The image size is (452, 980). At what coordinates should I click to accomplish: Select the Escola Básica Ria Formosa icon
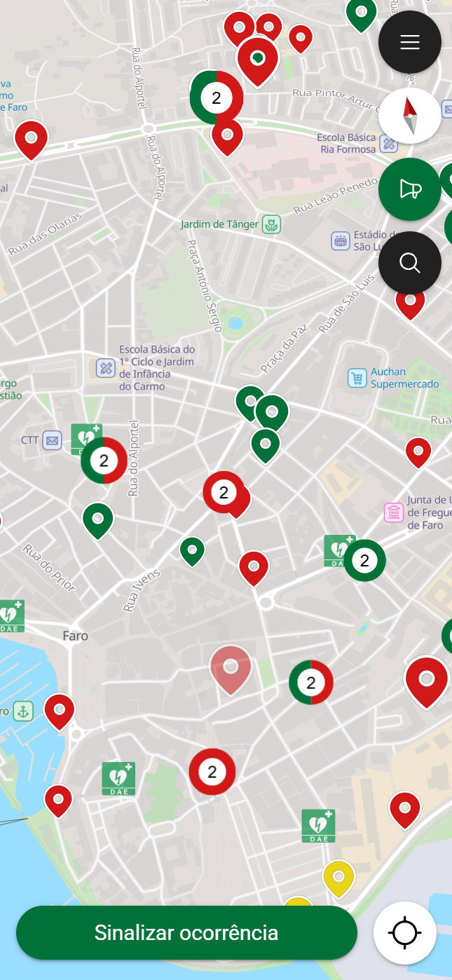(x=389, y=144)
